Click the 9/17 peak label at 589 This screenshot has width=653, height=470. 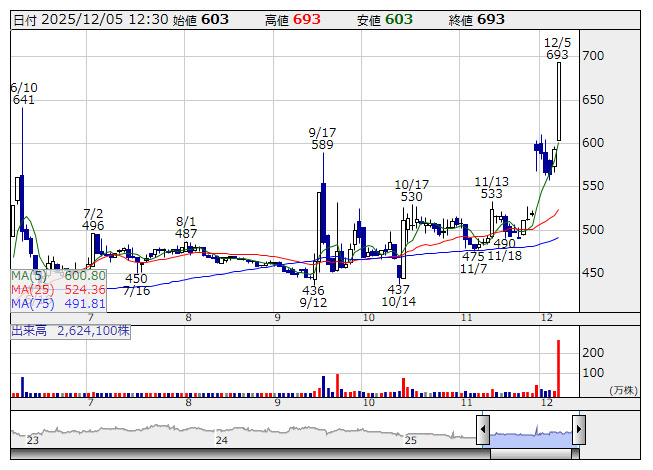pyautogui.click(x=321, y=138)
